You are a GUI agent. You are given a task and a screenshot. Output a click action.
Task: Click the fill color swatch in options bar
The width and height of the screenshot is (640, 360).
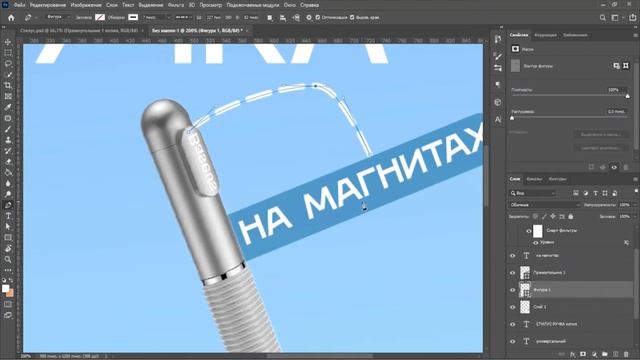click(100, 18)
